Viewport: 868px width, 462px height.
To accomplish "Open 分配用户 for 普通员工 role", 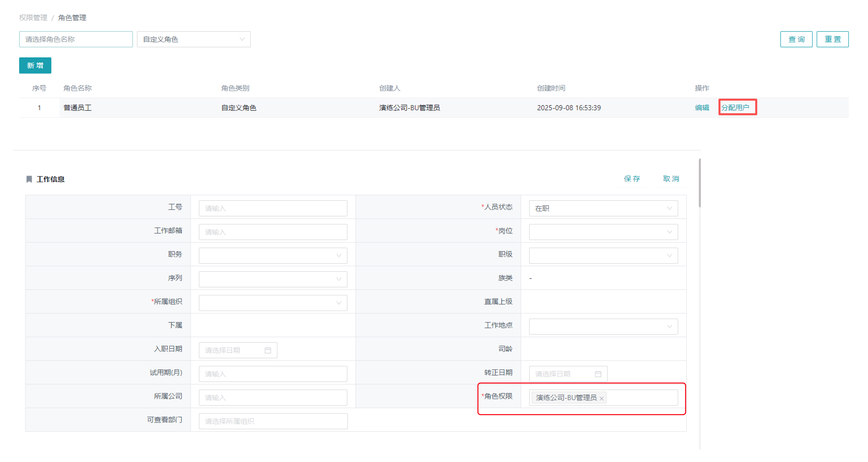I will click(x=735, y=108).
